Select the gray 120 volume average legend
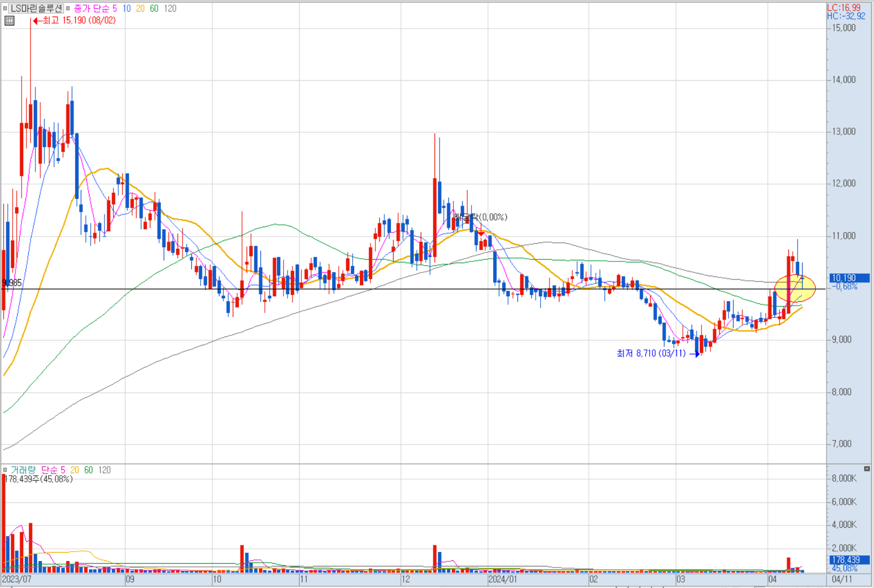 pos(104,470)
